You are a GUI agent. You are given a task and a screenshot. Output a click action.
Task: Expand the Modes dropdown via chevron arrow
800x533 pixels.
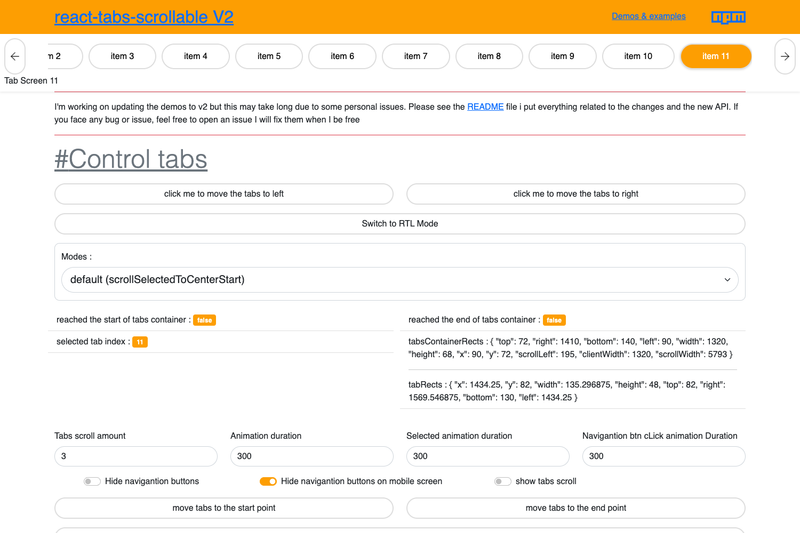point(727,280)
